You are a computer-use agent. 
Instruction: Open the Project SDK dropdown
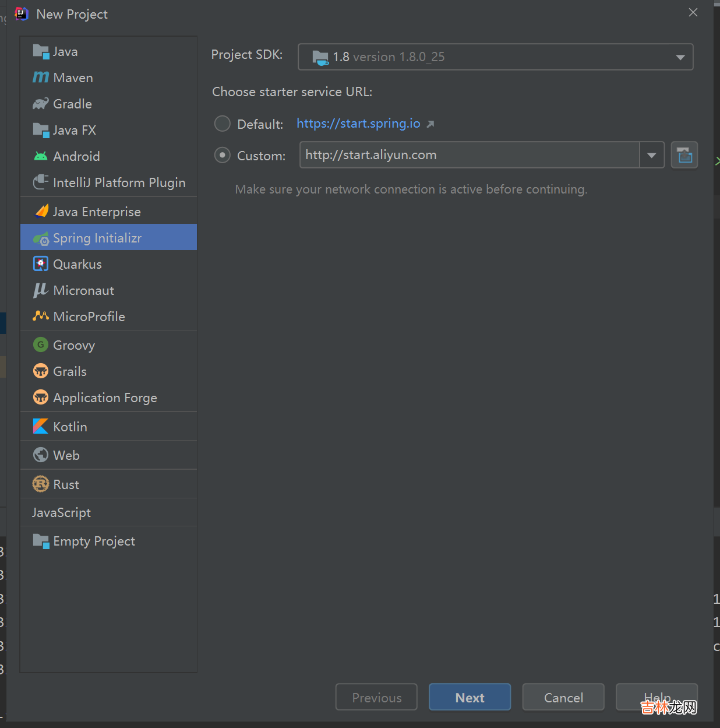click(x=495, y=57)
